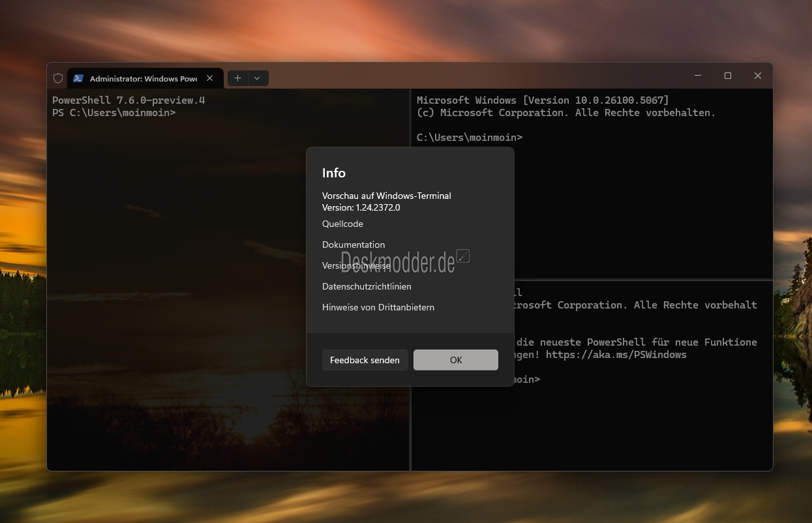This screenshot has height=523, width=812.
Task: Close the Windows Terminal window
Action: click(758, 76)
